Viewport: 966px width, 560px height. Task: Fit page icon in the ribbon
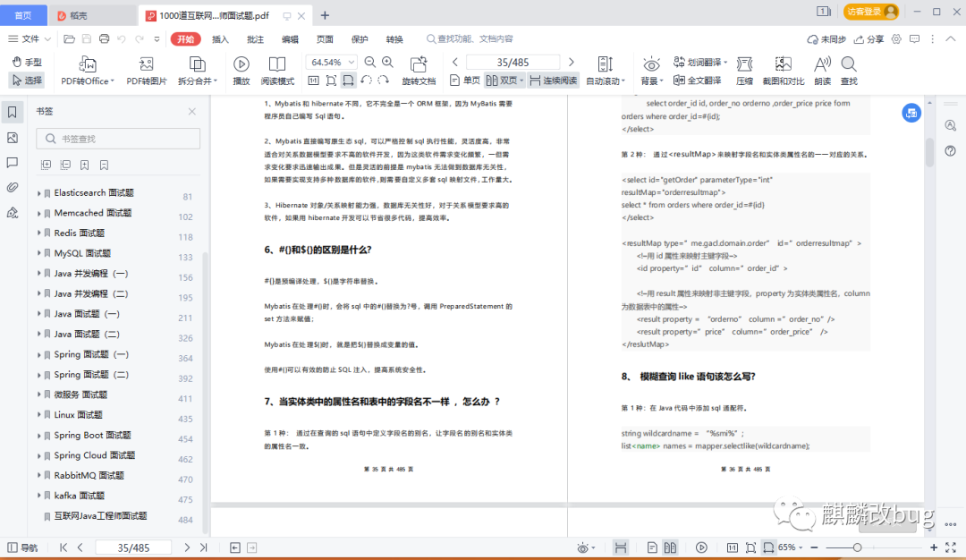pyautogui.click(x=331, y=81)
